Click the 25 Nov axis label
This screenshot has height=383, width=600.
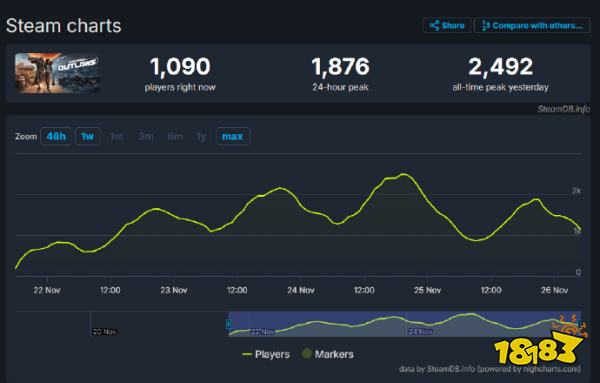427,290
